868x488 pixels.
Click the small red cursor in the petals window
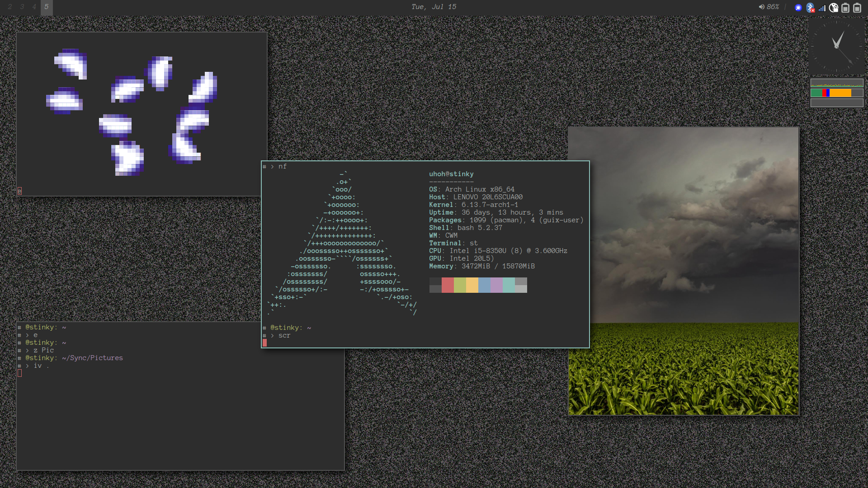[x=19, y=191]
